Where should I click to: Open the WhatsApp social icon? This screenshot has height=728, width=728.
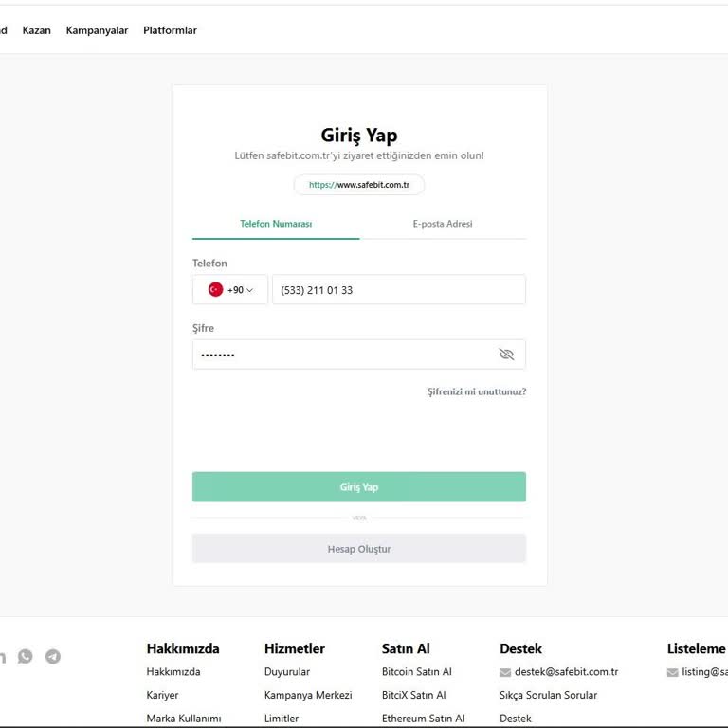25,656
